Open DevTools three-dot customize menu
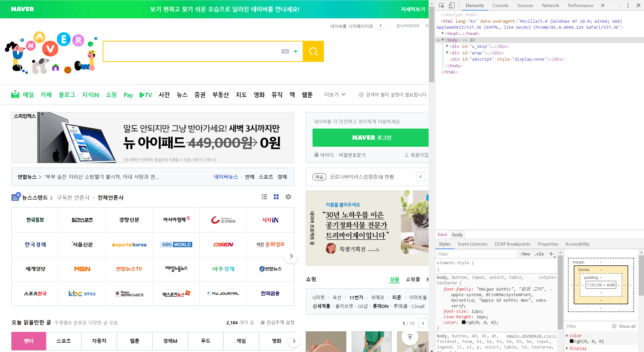This screenshot has width=644, height=352. 628,5
